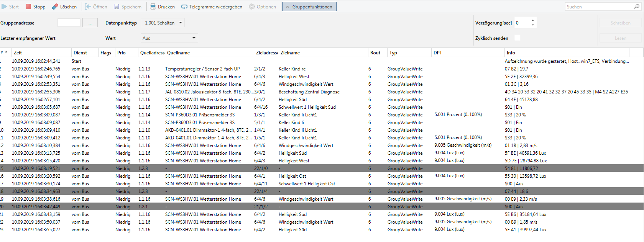Click the Helligkeit Ost destination cell
The width and height of the screenshot is (644, 242).
[292, 176]
